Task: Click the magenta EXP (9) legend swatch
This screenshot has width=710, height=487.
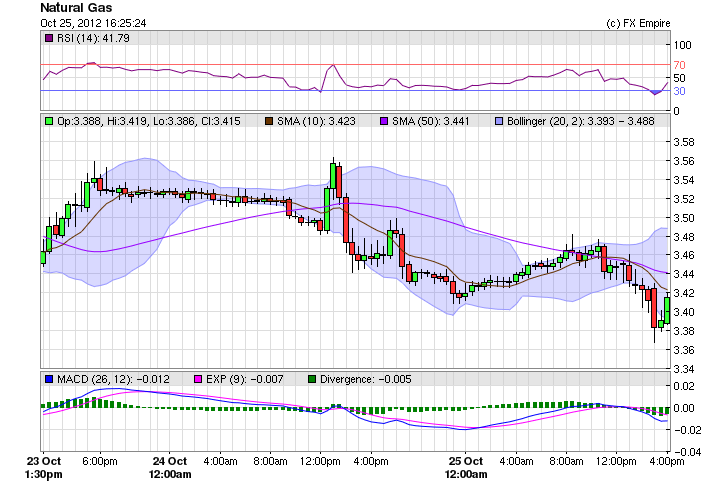Action: tap(198, 379)
